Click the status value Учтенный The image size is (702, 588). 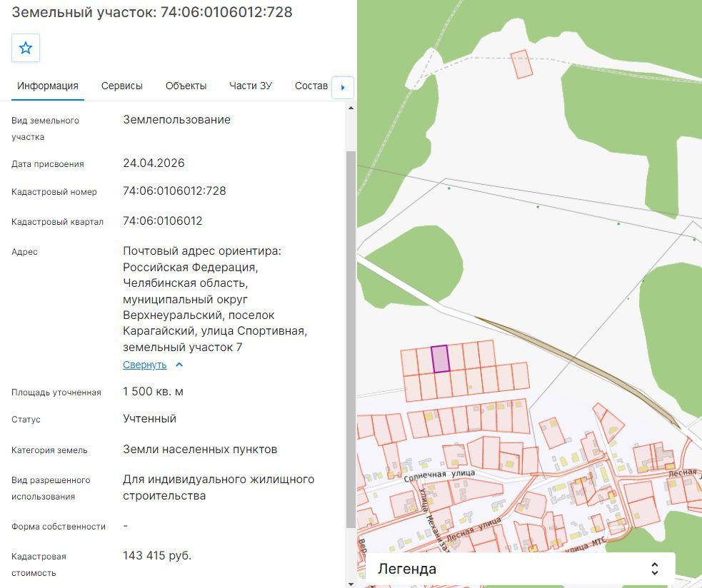pos(149,419)
